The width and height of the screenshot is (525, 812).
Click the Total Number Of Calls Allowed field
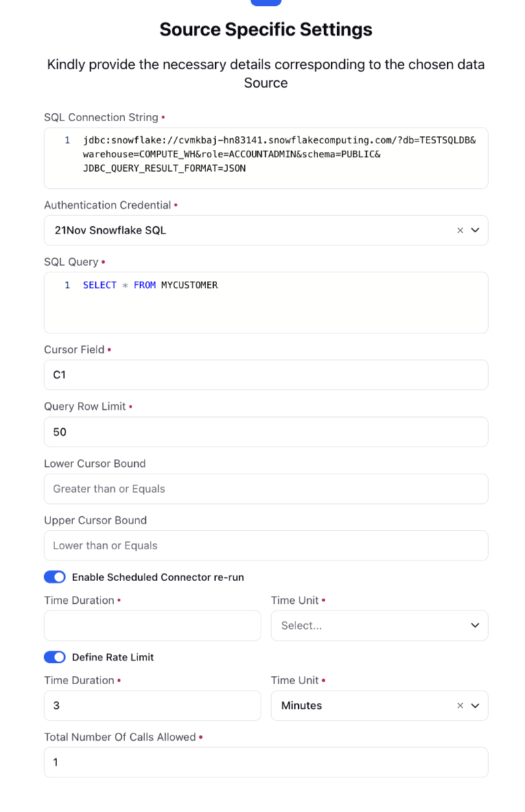click(266, 762)
